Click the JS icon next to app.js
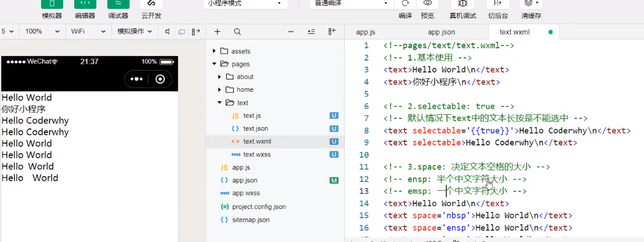This screenshot has width=644, height=242. pos(224,167)
